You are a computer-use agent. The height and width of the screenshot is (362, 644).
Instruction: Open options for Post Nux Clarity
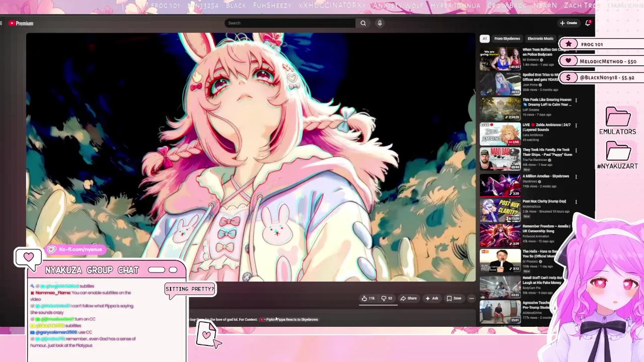click(576, 202)
